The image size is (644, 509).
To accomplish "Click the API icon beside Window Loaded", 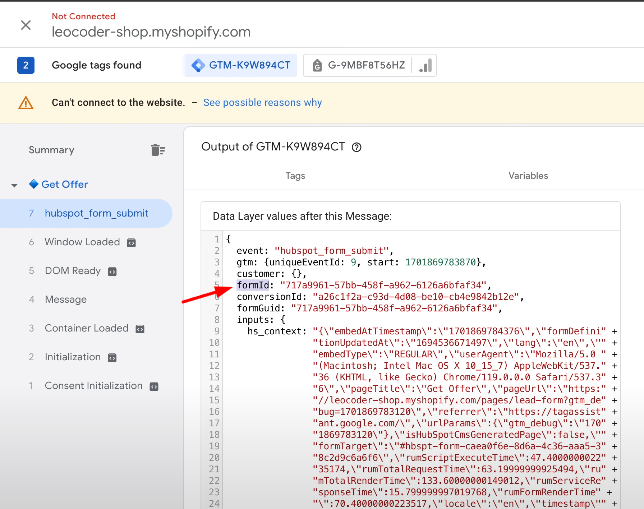I will pos(131,243).
